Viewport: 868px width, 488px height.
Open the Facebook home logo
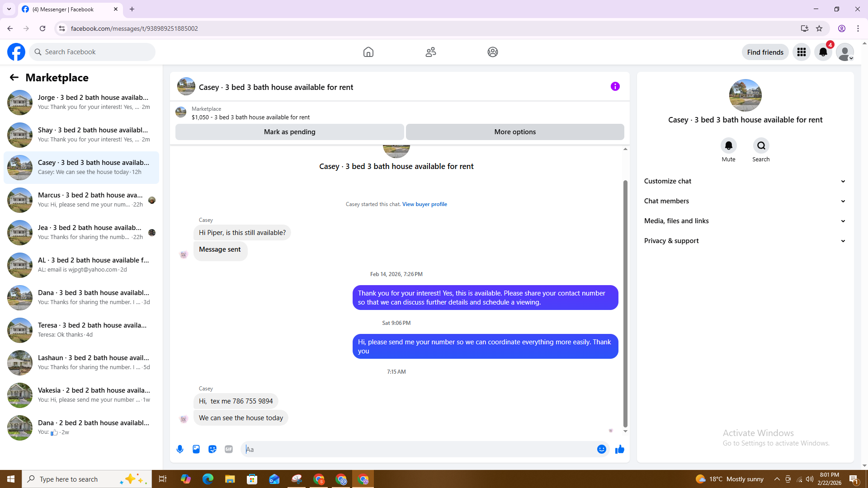pos(16,52)
